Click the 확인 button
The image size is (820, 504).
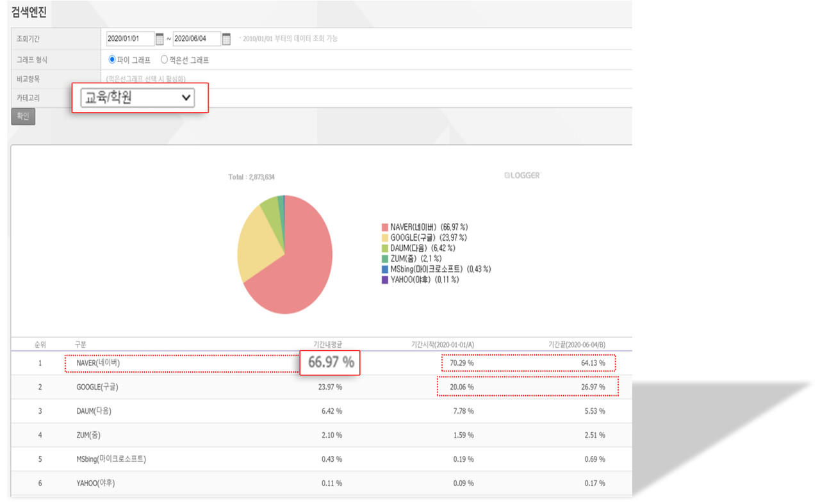[x=23, y=117]
